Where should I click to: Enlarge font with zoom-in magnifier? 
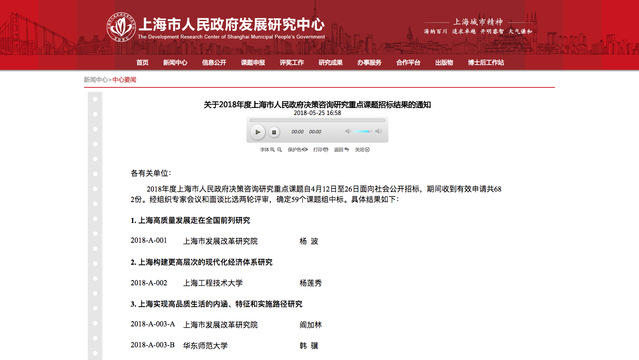(273, 150)
